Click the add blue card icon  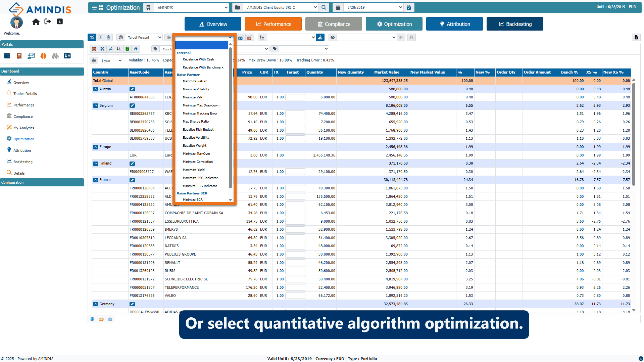(x=241, y=37)
